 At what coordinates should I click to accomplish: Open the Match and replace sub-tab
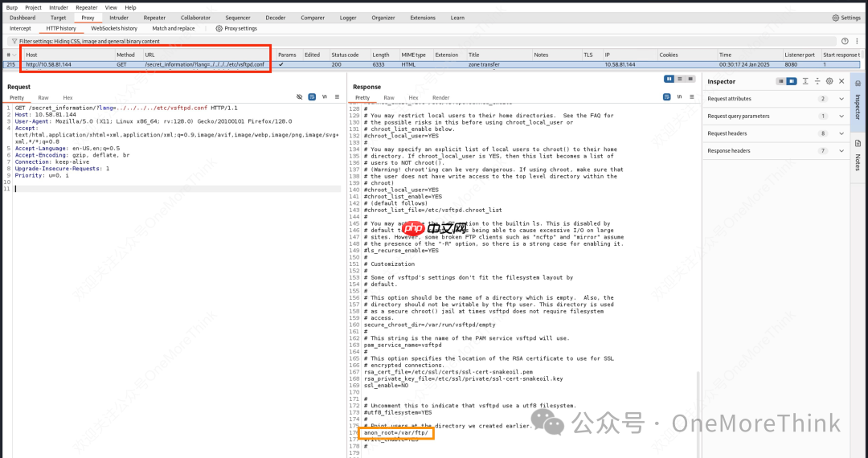coord(174,28)
